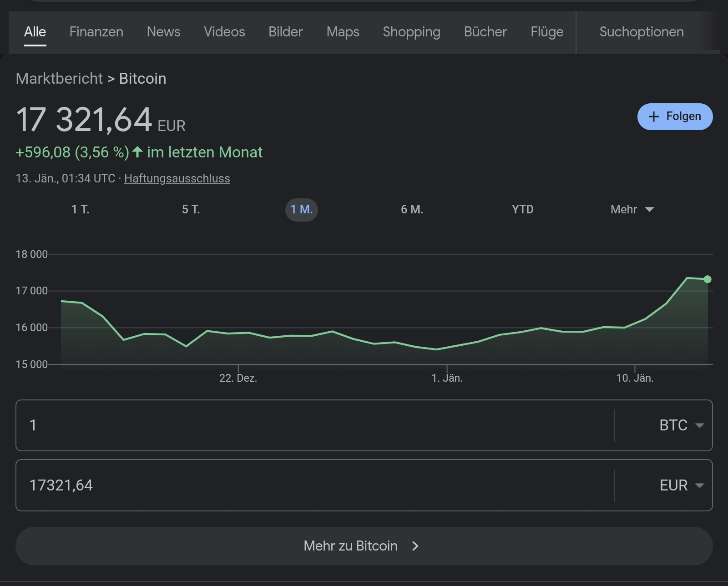This screenshot has width=728, height=586.
Task: Go to the Maps tab
Action: [x=343, y=32]
